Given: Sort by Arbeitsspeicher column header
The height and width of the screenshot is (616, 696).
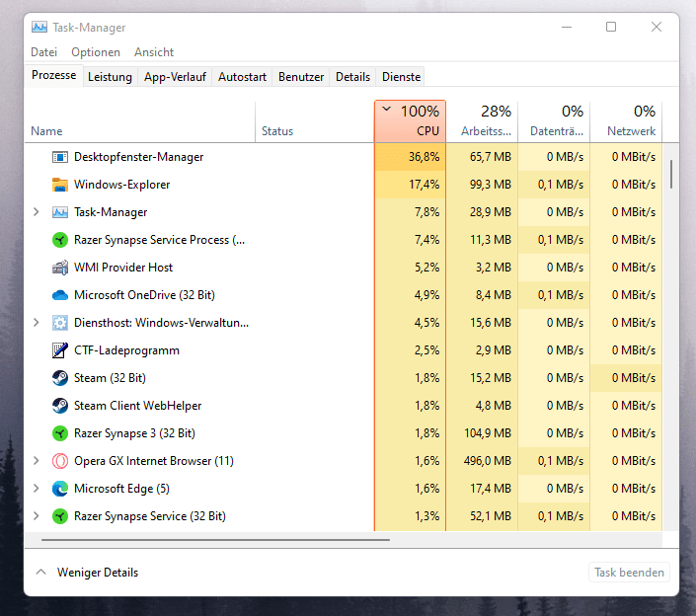Looking at the screenshot, I should (x=482, y=122).
